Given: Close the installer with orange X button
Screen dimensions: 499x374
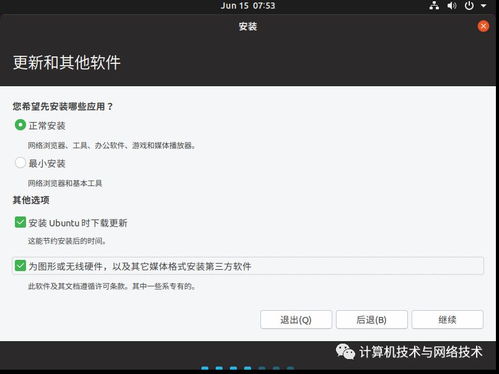Looking at the screenshot, I should (x=483, y=26).
